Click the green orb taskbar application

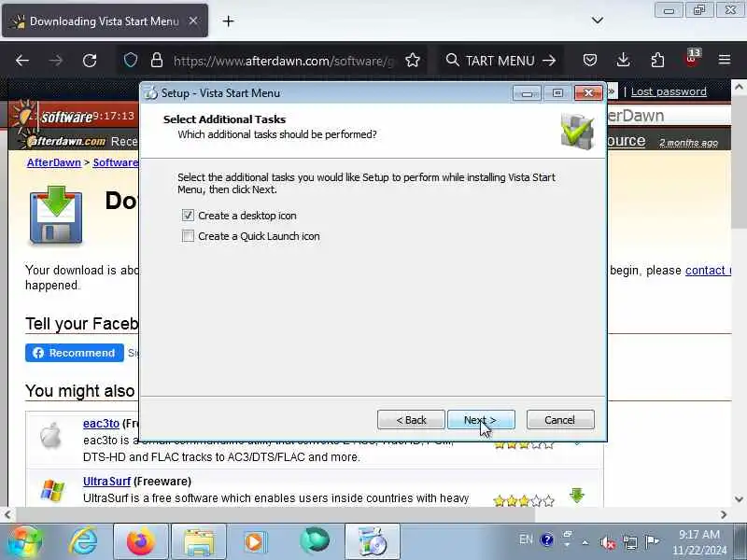(x=315, y=540)
